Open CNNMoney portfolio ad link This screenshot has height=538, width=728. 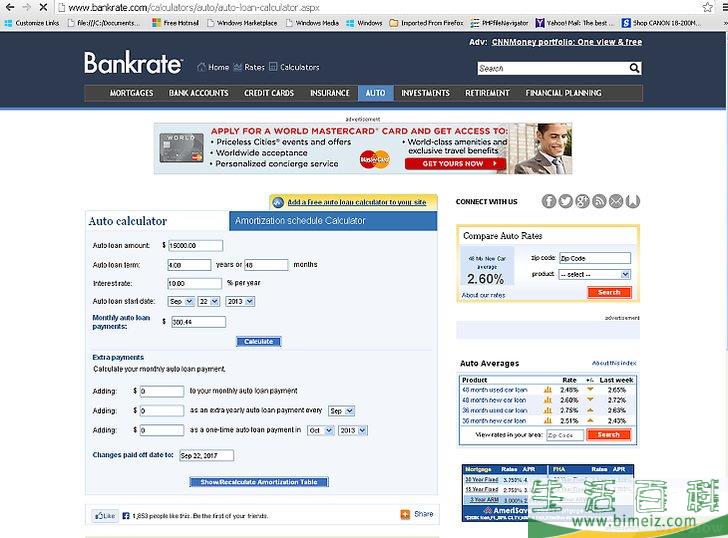(x=567, y=42)
